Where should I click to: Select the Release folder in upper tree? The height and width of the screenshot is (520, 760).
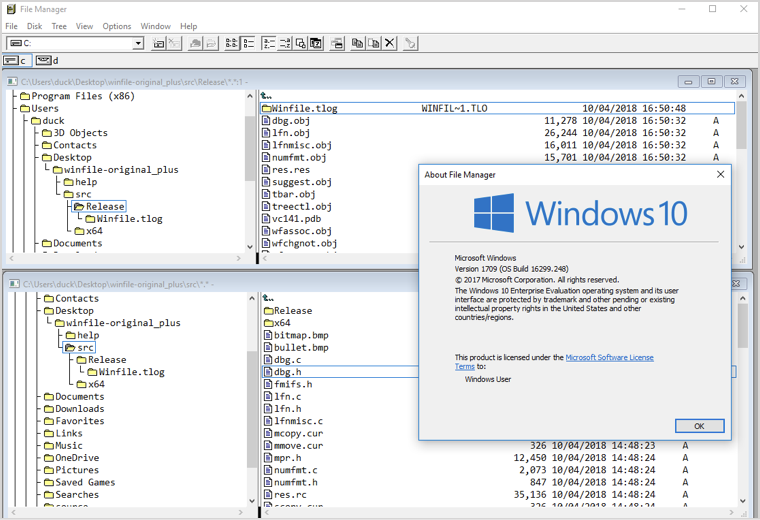click(99, 206)
